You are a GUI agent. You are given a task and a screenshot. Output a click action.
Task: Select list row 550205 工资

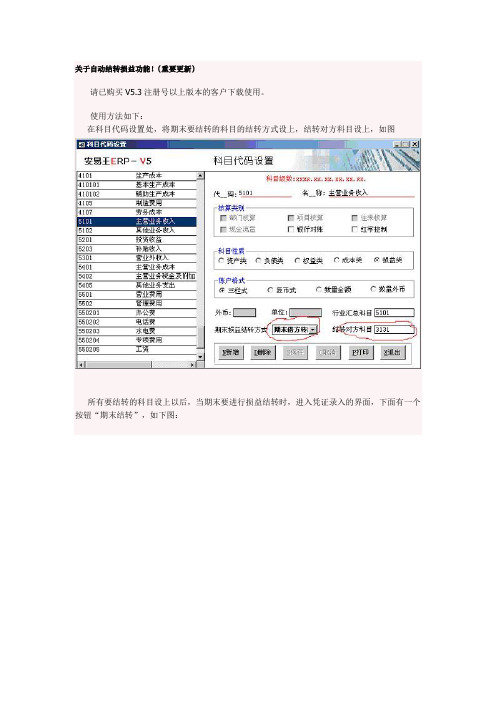137,350
